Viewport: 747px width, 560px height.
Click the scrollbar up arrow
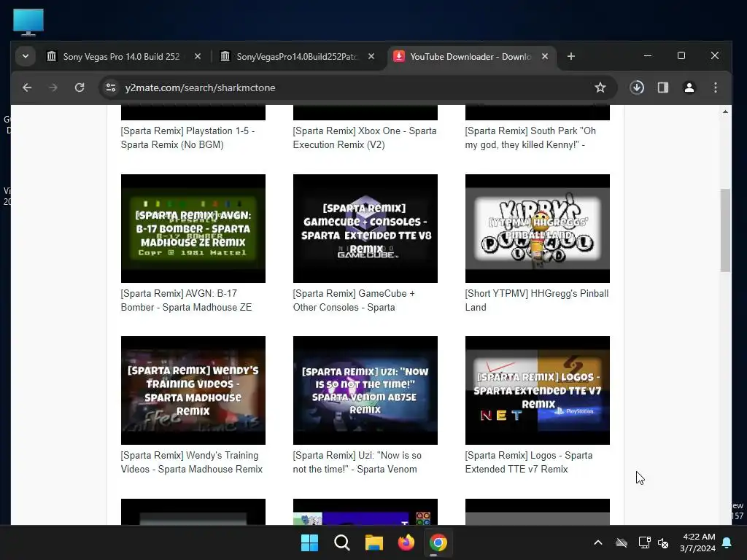[x=725, y=112]
